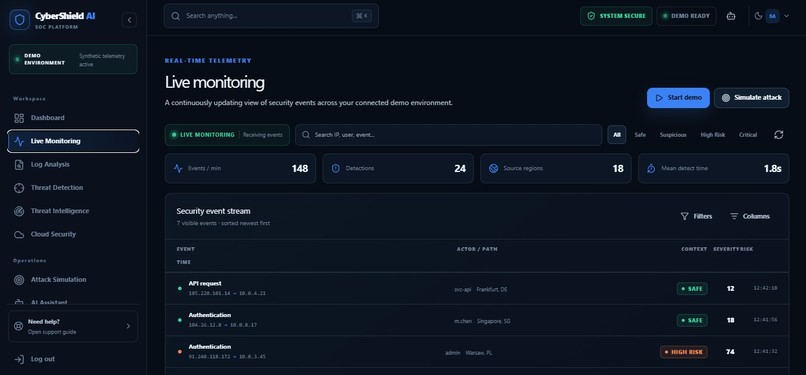Filter events by Critical

coord(748,135)
